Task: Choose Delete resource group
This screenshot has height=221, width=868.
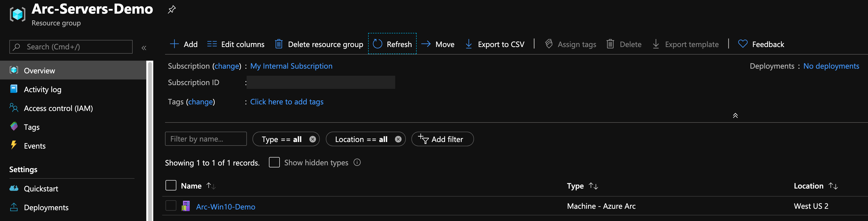Action: [319, 44]
